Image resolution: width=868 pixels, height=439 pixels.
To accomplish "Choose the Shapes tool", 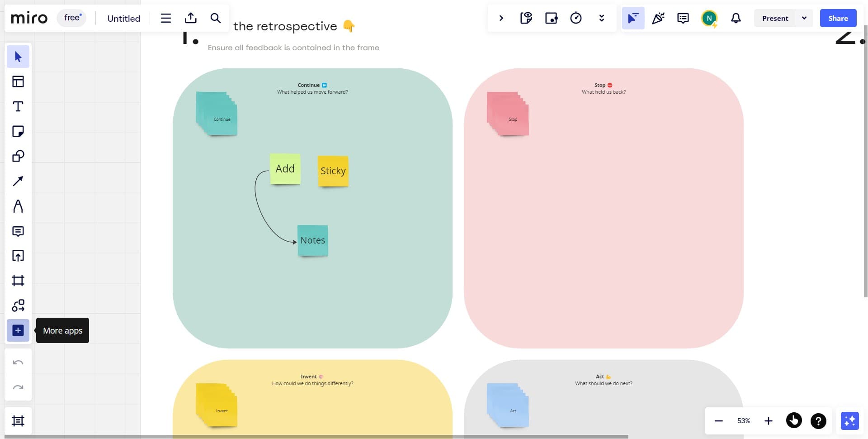I will pos(18,156).
